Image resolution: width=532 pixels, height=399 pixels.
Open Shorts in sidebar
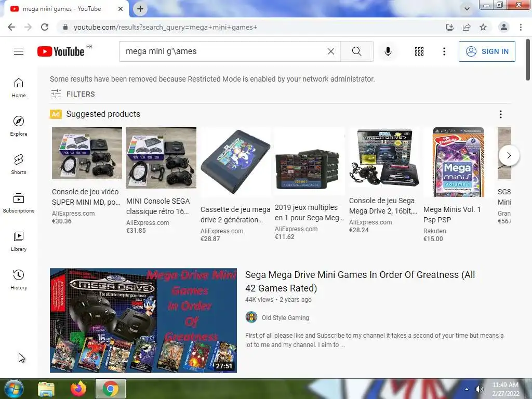(x=19, y=164)
